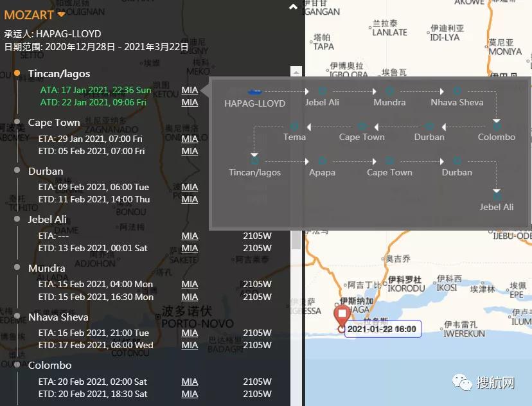Open MIA link for Colombo ETD row
The height and width of the screenshot is (406, 532).
(190, 394)
